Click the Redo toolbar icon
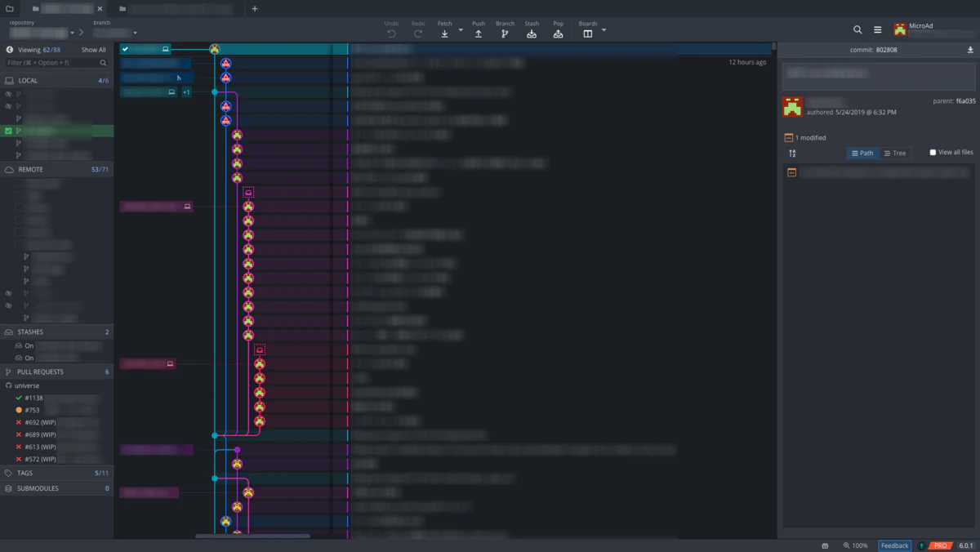Viewport: 980px width, 552px height. pyautogui.click(x=418, y=33)
